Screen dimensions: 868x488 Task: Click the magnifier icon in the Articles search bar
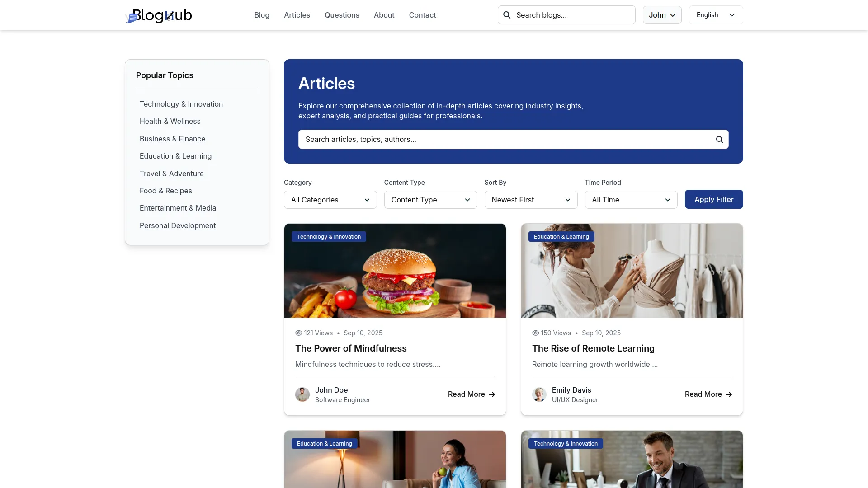(x=719, y=139)
